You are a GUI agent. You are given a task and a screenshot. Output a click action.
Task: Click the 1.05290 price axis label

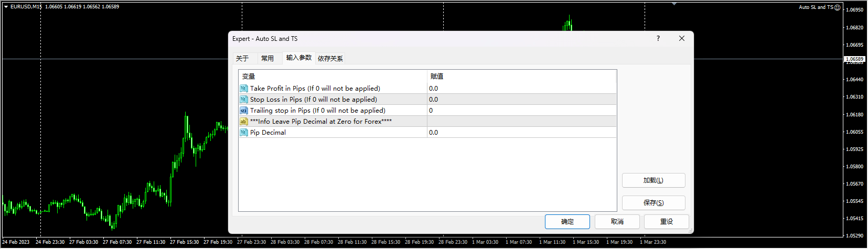(855, 236)
